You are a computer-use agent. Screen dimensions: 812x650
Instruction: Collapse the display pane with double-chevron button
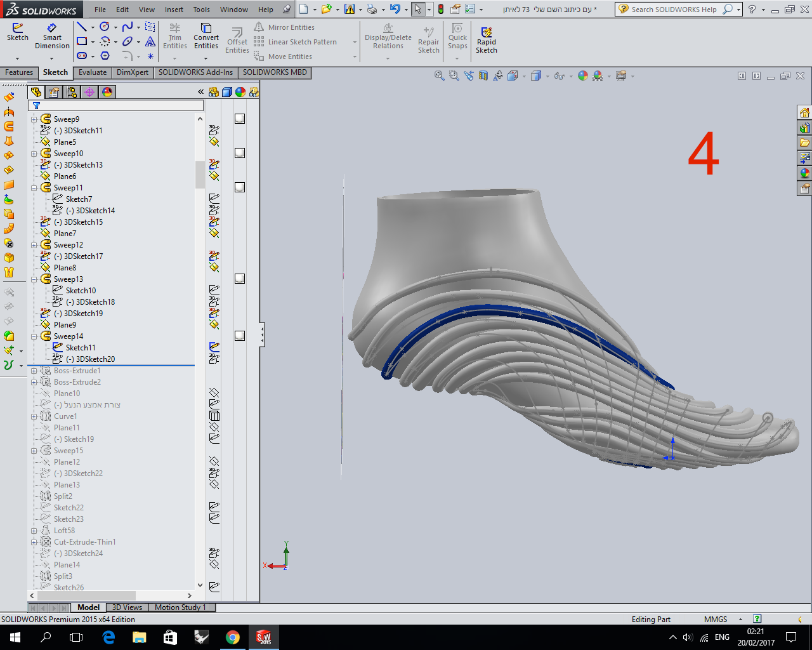pos(201,92)
